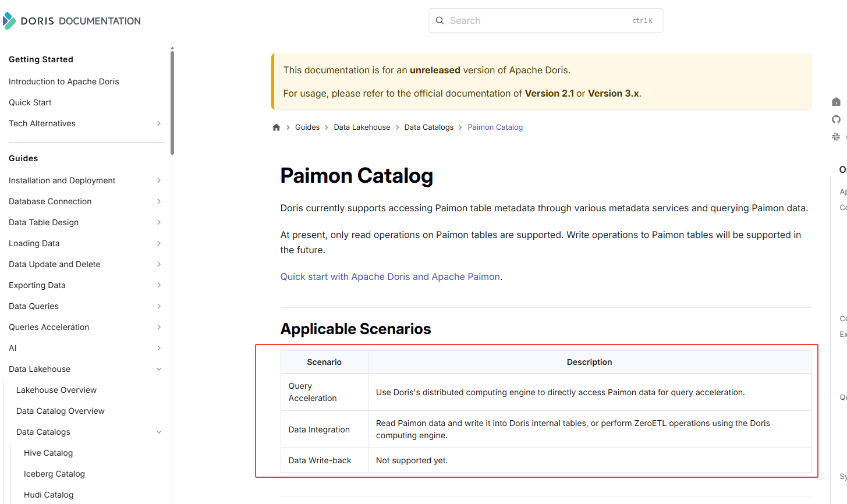847x504 pixels.
Task: Expand the Exporting Data chevron
Action: click(x=159, y=285)
